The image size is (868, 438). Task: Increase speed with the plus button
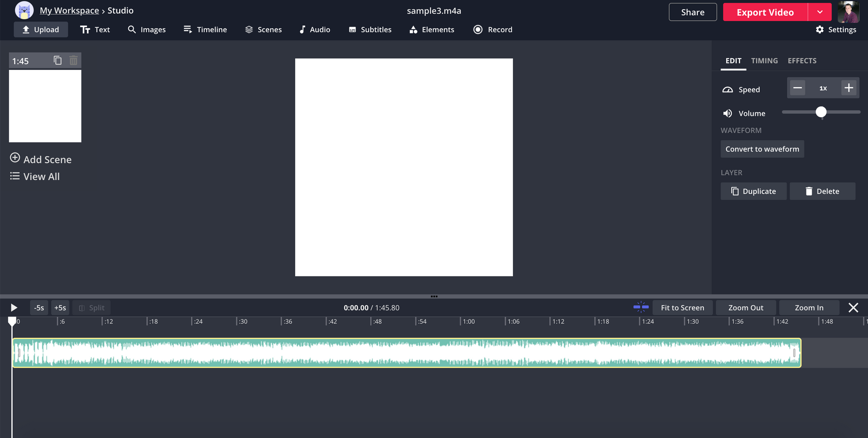848,88
